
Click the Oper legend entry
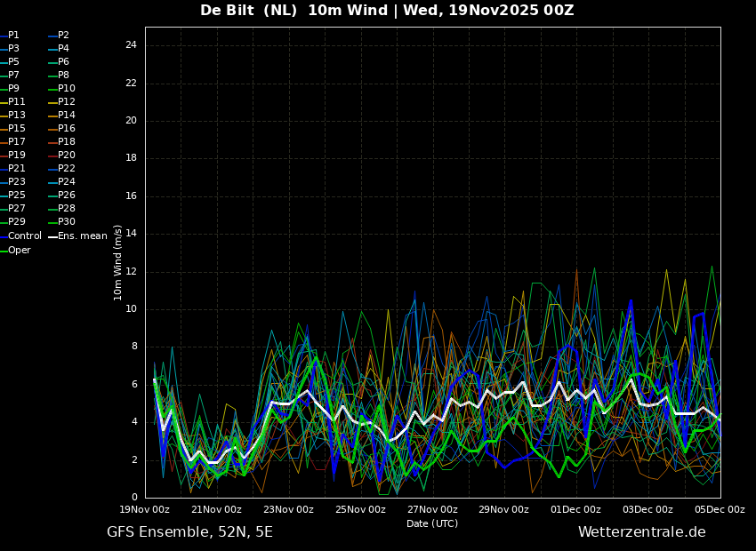tap(15, 250)
